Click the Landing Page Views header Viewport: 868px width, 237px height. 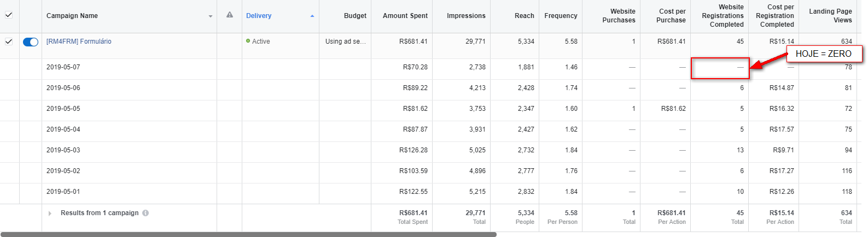click(830, 16)
